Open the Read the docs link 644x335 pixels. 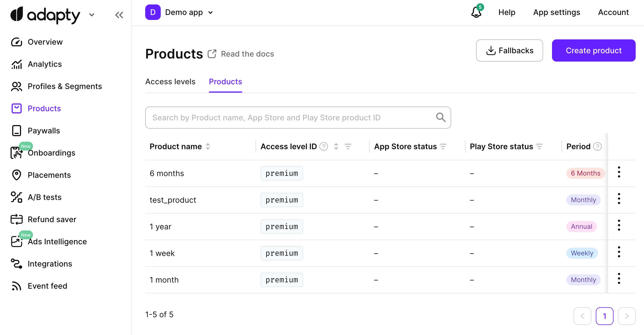coord(247,54)
